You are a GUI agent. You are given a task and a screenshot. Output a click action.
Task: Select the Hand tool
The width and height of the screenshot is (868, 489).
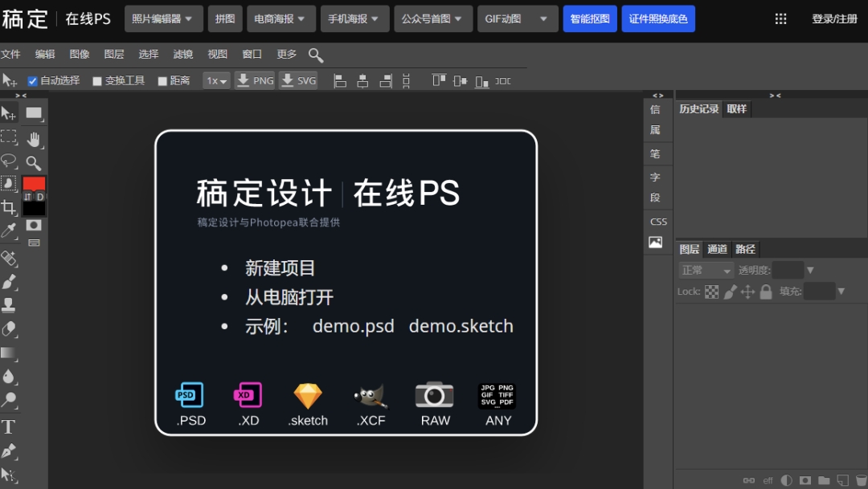(34, 140)
